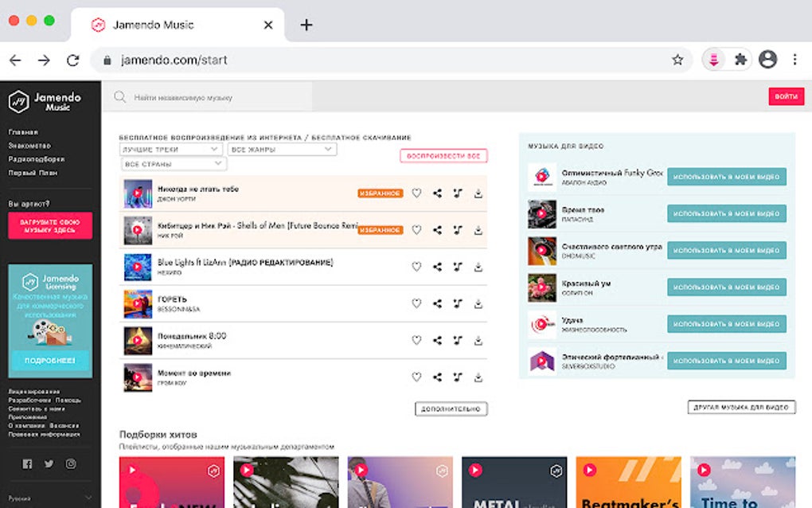Open the browser extensions puzzle icon

click(740, 60)
